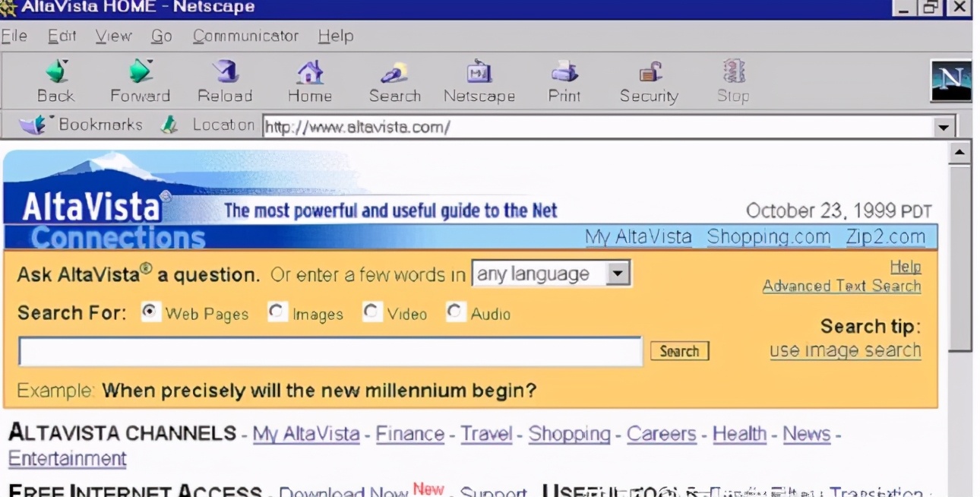
Task: Select the Audio radio button
Action: point(455,312)
